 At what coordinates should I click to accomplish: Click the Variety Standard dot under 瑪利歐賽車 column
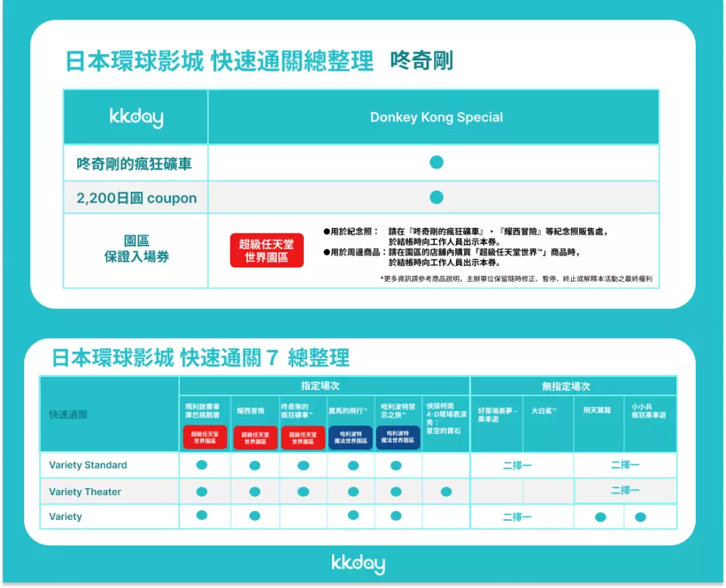[x=202, y=465]
